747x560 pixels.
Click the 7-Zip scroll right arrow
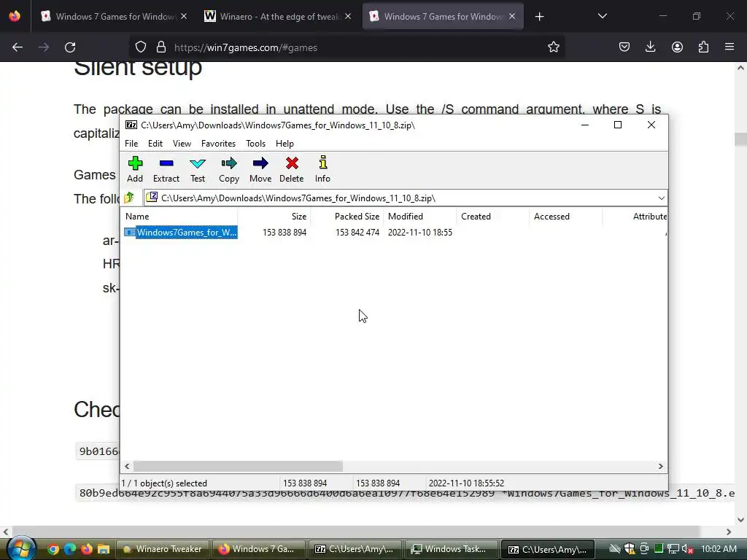(660, 466)
